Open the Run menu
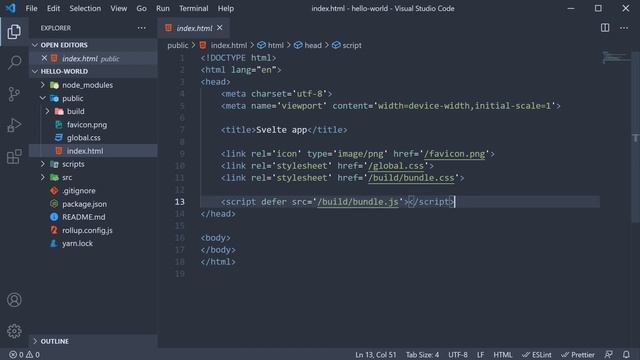 pos(162,8)
